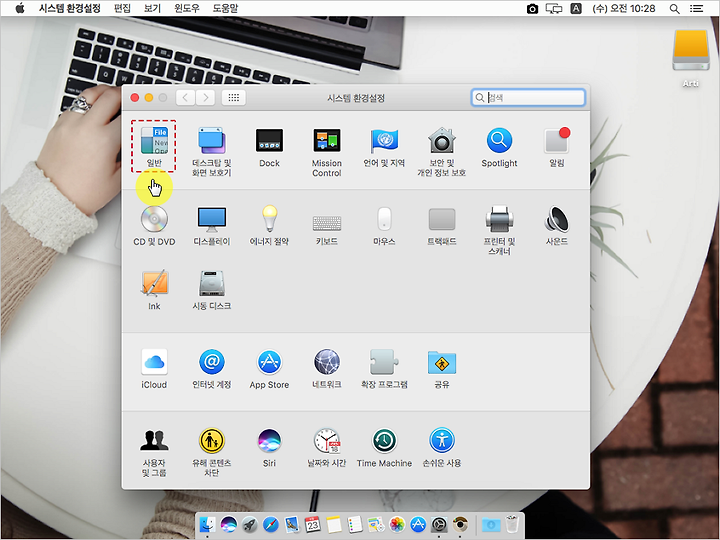
Task: Click the display mirroring menu bar icon
Action: (x=554, y=8)
